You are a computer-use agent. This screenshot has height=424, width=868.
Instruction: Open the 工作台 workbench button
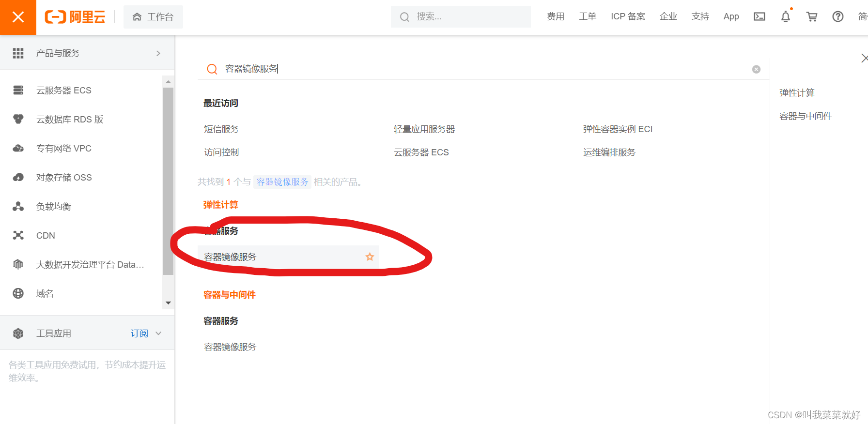(153, 17)
